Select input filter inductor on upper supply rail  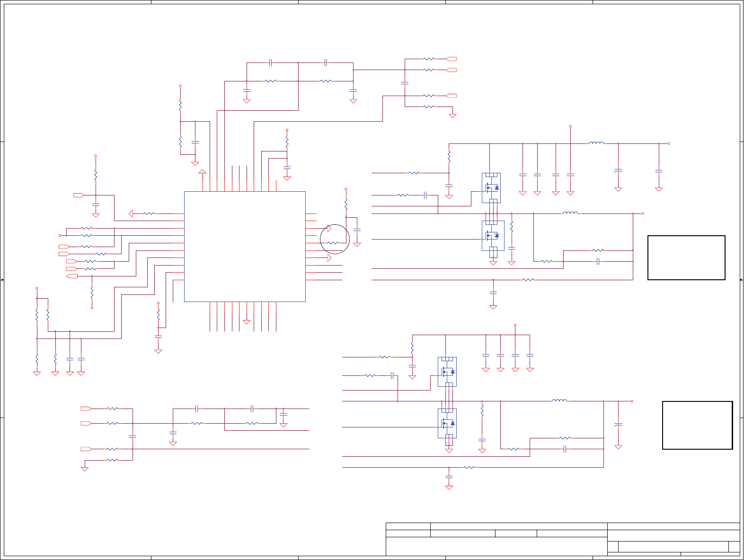tap(596, 142)
